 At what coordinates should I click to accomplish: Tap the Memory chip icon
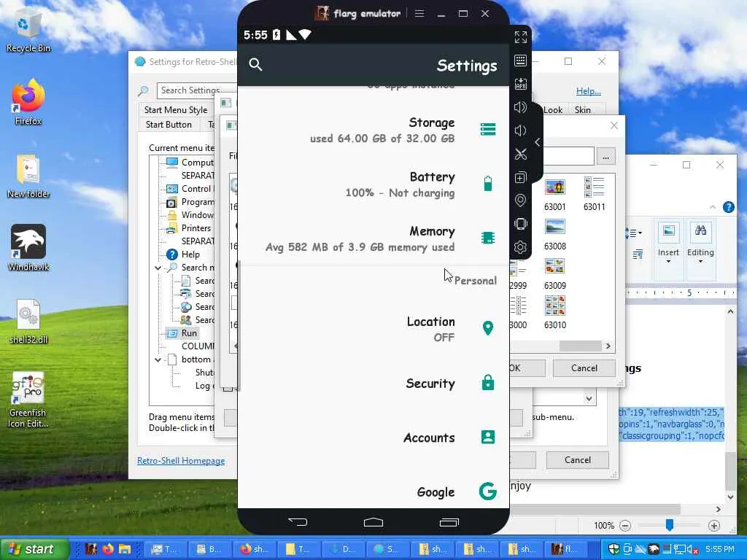tap(488, 238)
